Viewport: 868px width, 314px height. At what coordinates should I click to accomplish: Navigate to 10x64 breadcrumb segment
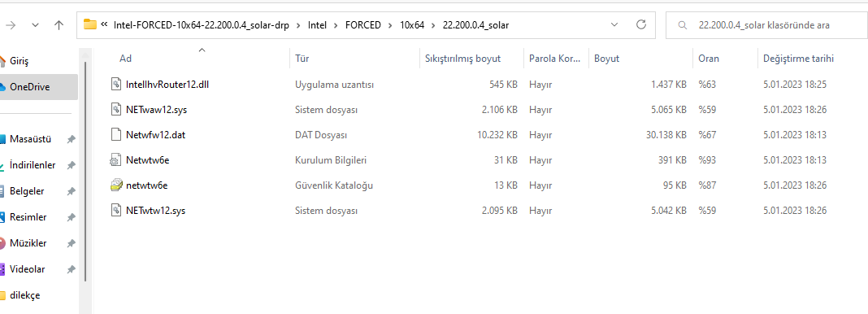pos(412,25)
